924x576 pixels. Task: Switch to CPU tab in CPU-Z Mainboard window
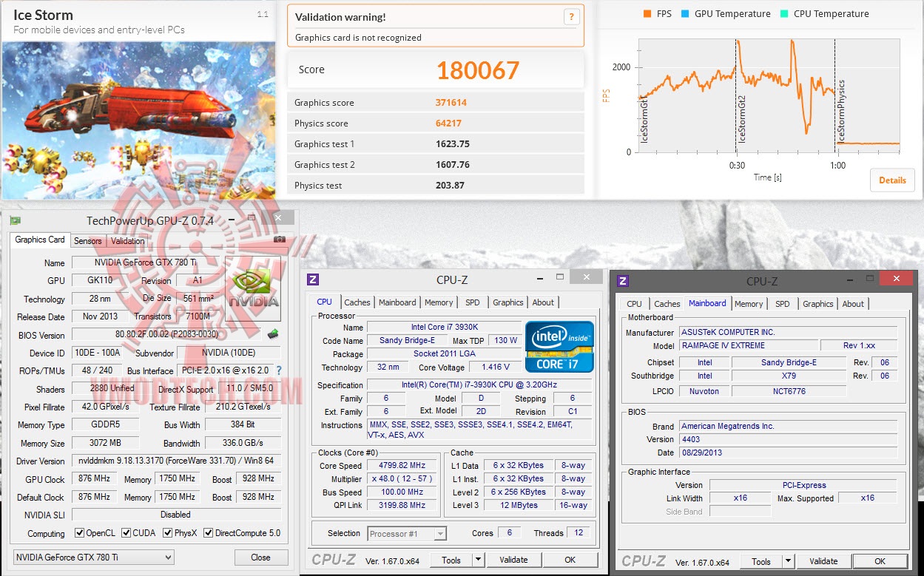tap(635, 304)
